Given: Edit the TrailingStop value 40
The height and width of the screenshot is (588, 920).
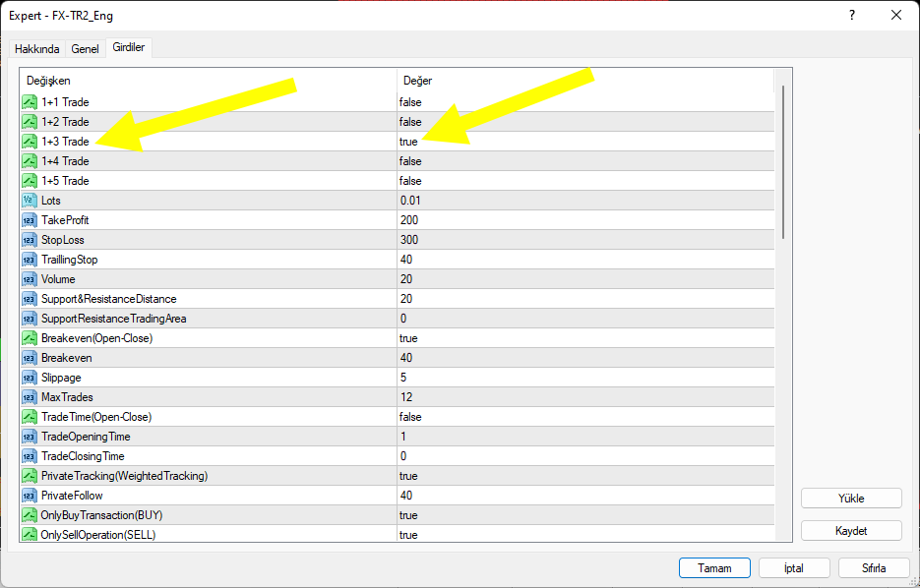Looking at the screenshot, I should pyautogui.click(x=406, y=260).
